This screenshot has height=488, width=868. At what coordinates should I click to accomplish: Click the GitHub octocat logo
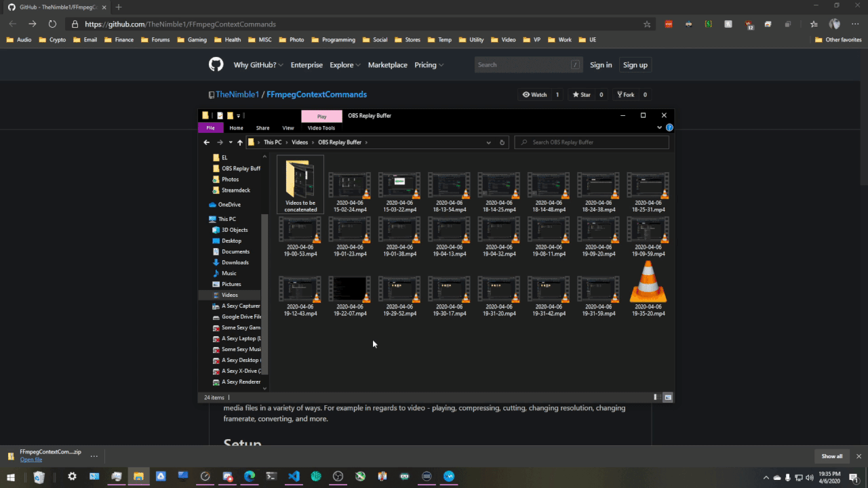pyautogui.click(x=216, y=64)
